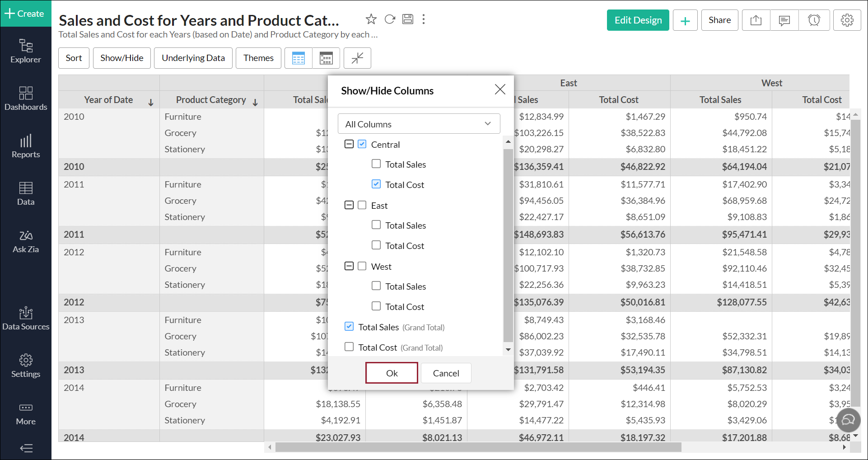Open the All Columns dropdown
The image size is (868, 460).
419,123
